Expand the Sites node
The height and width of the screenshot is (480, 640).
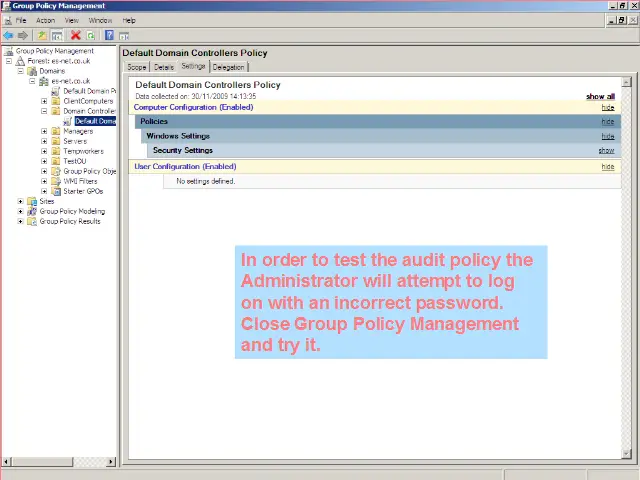click(20, 201)
